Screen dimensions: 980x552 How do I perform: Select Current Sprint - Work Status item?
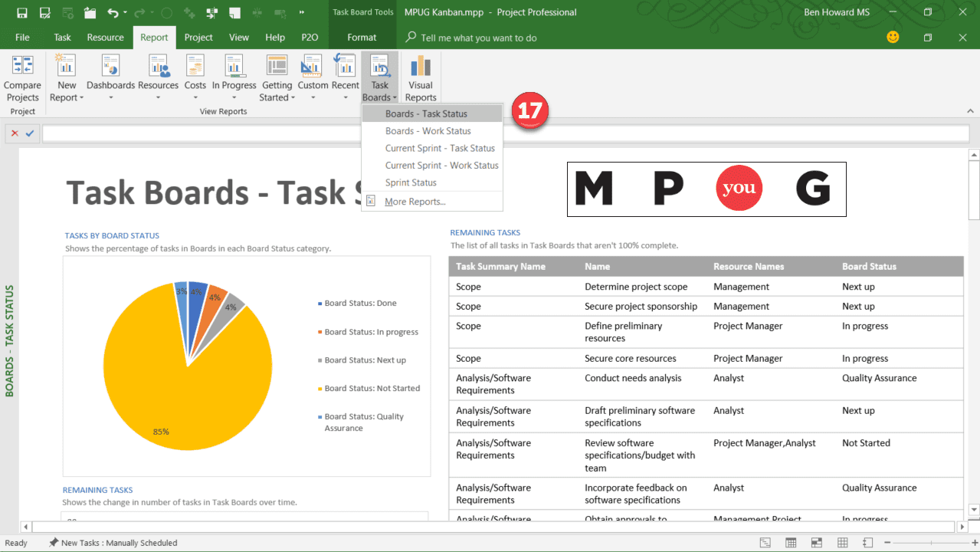(x=432, y=166)
